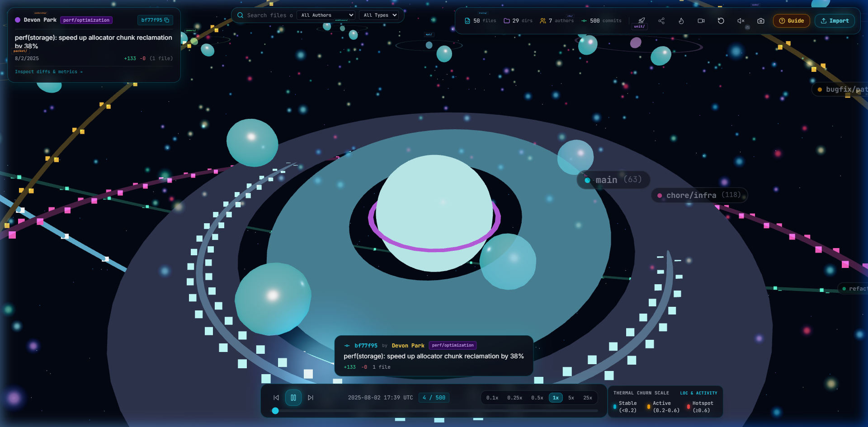Open the Guide button

pos(791,21)
